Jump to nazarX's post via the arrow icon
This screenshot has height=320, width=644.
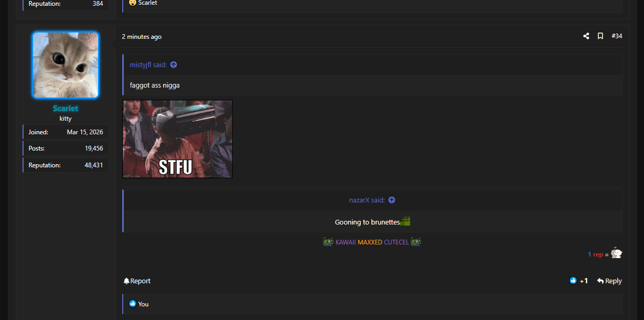click(392, 200)
